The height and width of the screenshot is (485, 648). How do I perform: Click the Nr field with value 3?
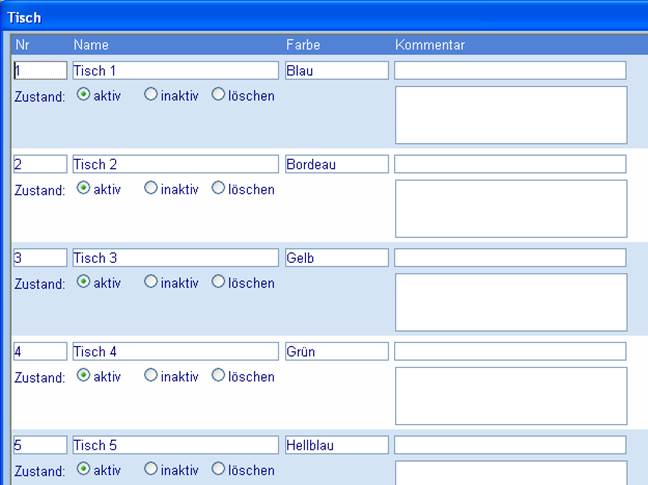(40, 258)
